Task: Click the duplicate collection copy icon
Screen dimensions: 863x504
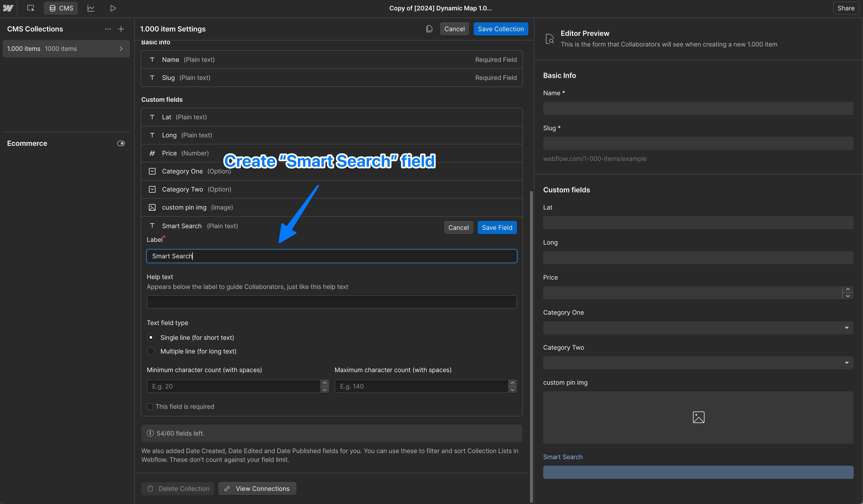Action: pyautogui.click(x=429, y=29)
